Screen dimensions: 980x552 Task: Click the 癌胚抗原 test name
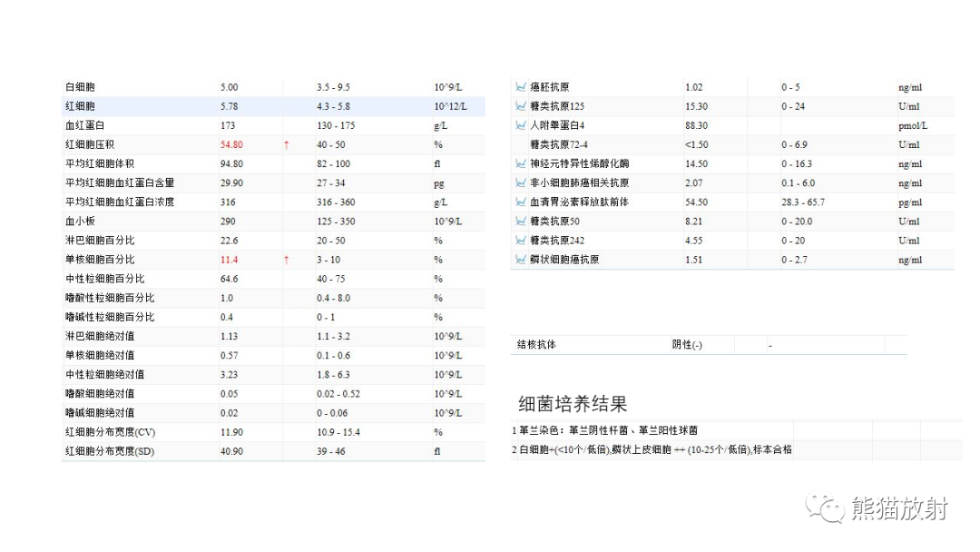coord(549,87)
